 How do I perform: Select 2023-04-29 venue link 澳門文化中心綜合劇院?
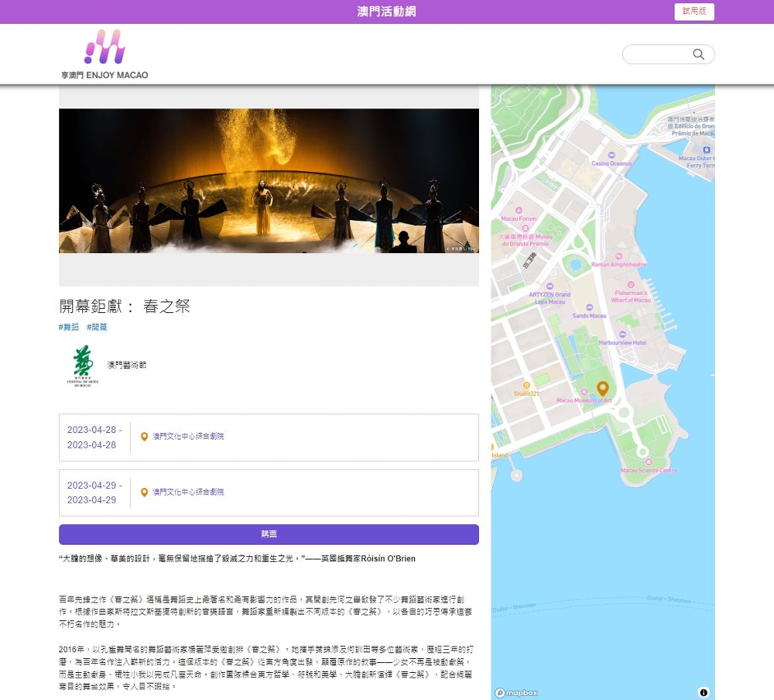tap(188, 492)
